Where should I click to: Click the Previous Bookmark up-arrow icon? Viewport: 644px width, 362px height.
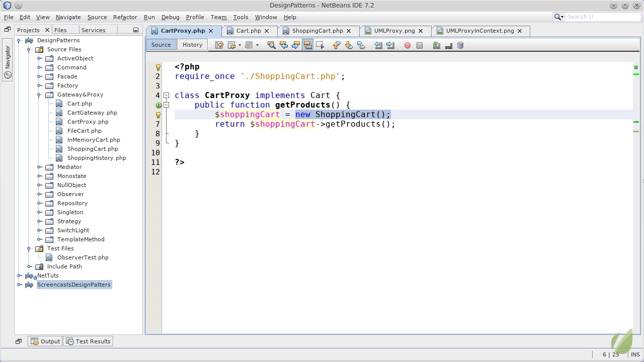[337, 45]
